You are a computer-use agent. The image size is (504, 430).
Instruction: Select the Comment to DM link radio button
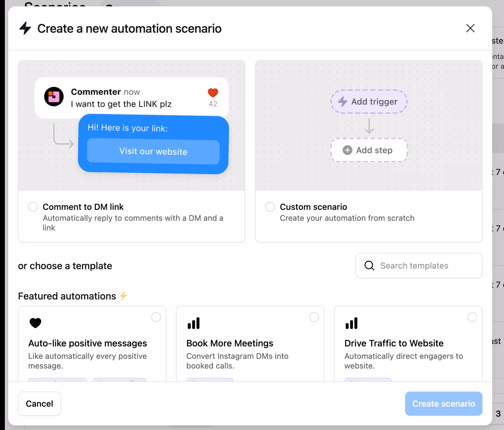pyautogui.click(x=33, y=207)
